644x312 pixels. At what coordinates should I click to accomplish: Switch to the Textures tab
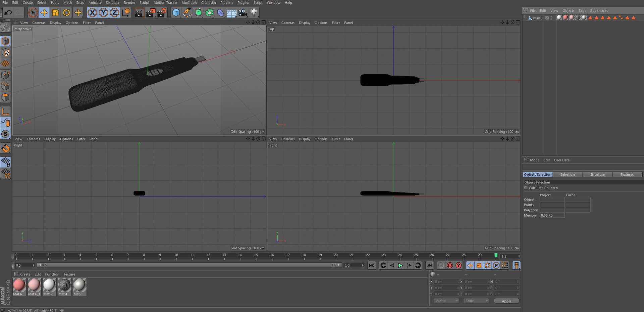627,175
